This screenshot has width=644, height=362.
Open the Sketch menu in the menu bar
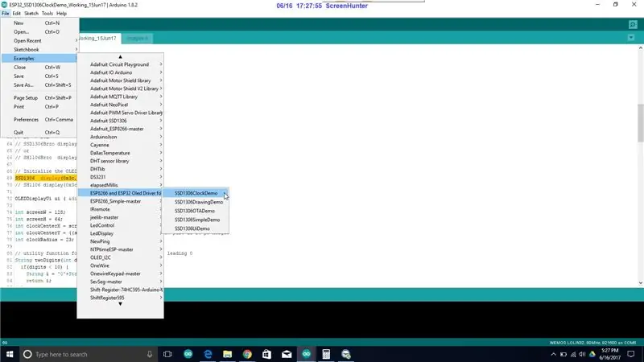point(31,13)
